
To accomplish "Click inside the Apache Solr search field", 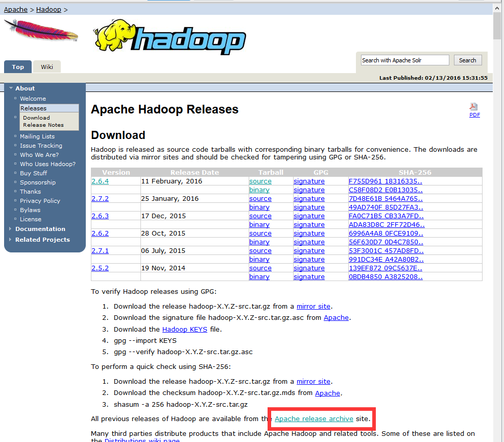I will coord(404,60).
